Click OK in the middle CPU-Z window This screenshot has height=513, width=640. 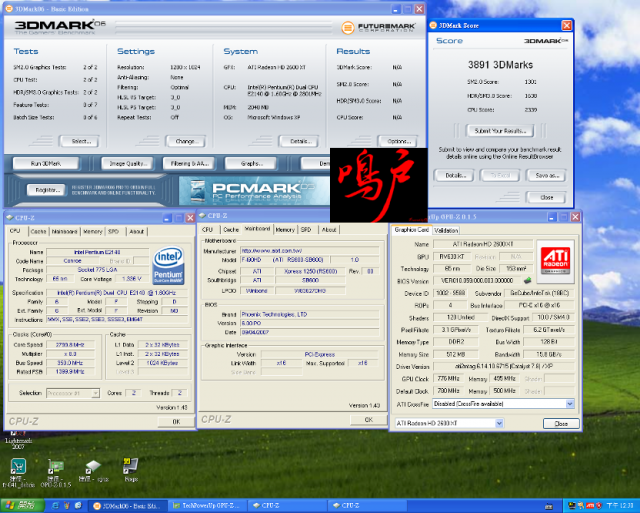(x=368, y=420)
